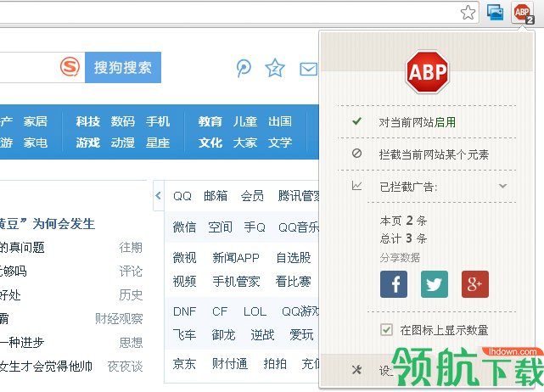544x392 pixels.
Task: Open the 家居 navigation link
Action: 36,121
